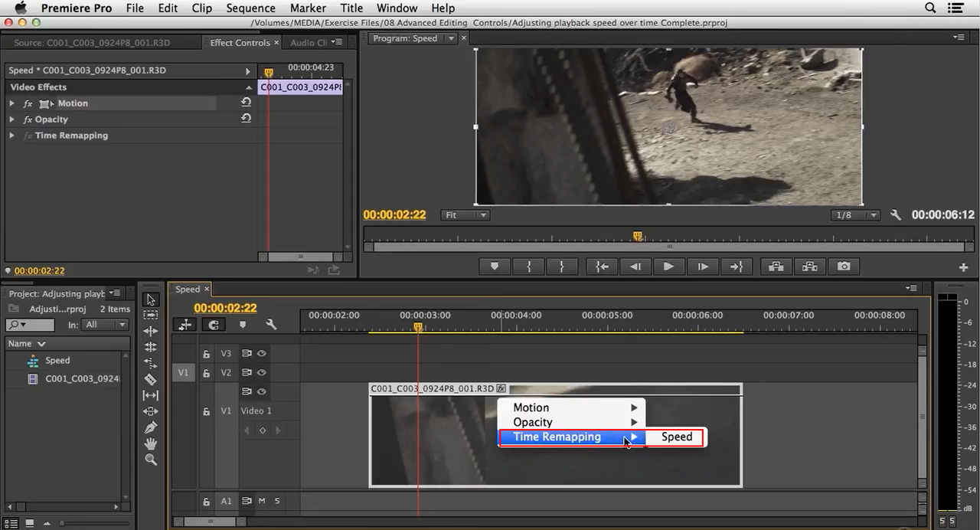Solo audio track A1

277,501
